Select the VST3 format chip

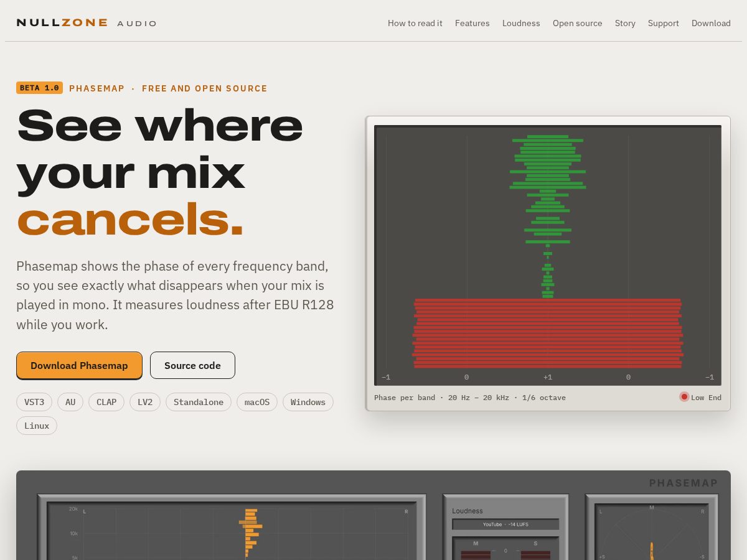tap(34, 402)
